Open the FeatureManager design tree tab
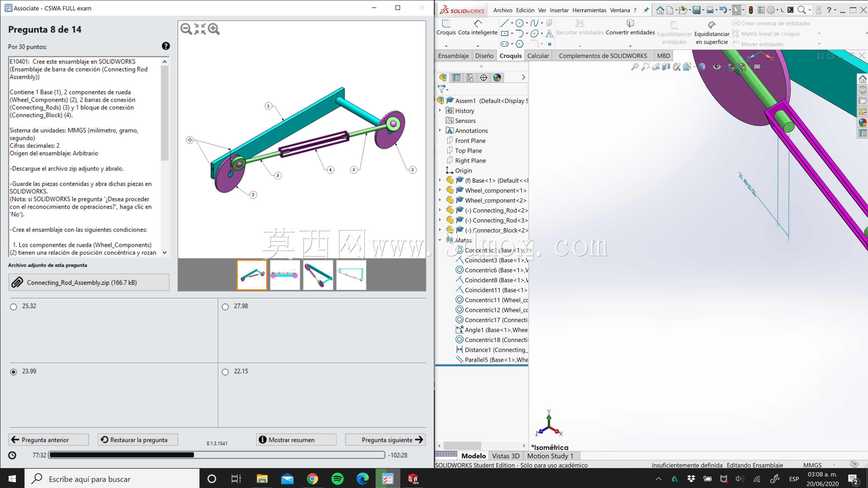The height and width of the screenshot is (488, 868). pos(443,78)
